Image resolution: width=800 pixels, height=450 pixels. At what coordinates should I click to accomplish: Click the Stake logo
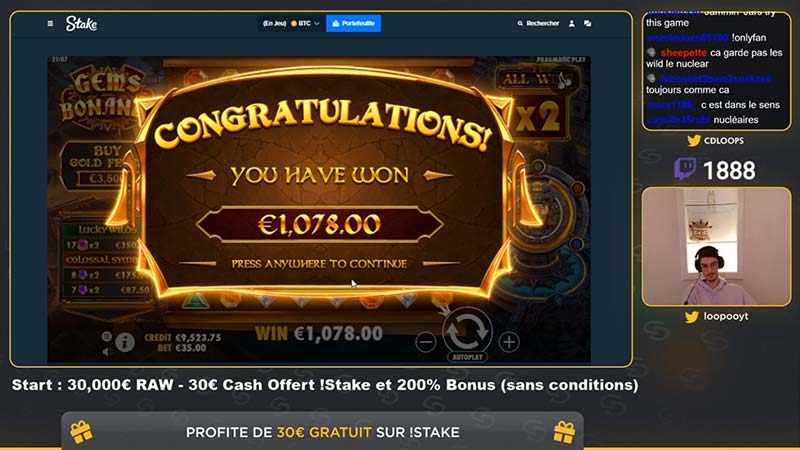[81, 23]
